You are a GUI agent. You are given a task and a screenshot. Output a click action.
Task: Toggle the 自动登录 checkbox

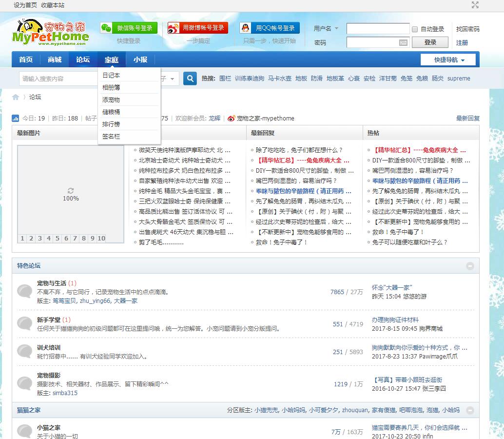415,29
